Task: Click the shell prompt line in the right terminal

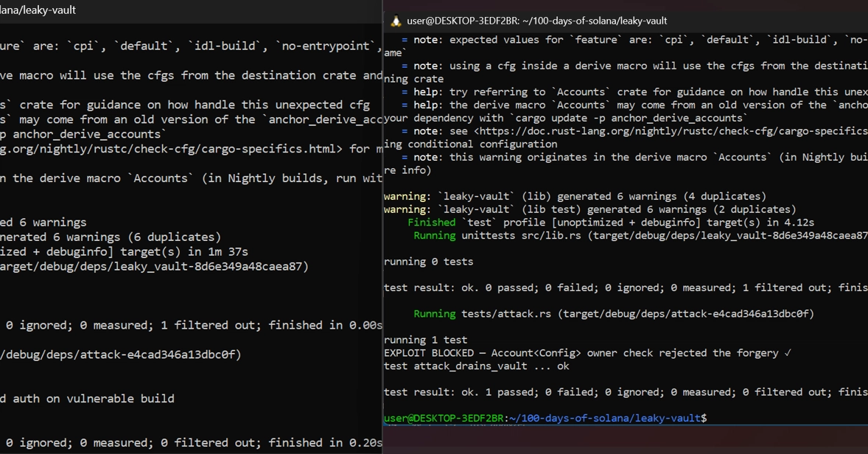Action: pos(545,418)
